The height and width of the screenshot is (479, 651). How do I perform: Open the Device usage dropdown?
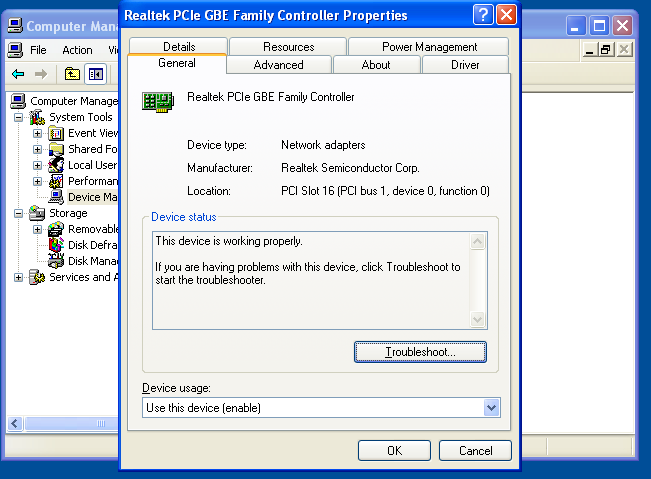click(x=491, y=408)
